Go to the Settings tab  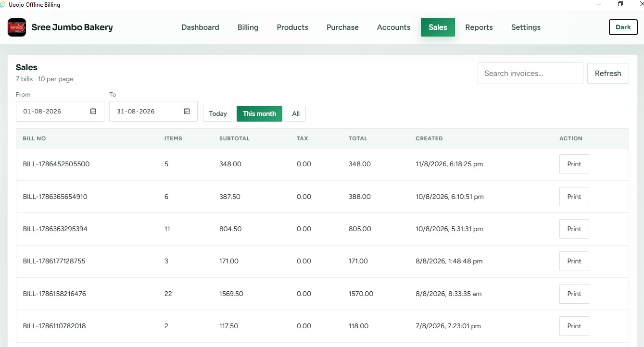[526, 27]
